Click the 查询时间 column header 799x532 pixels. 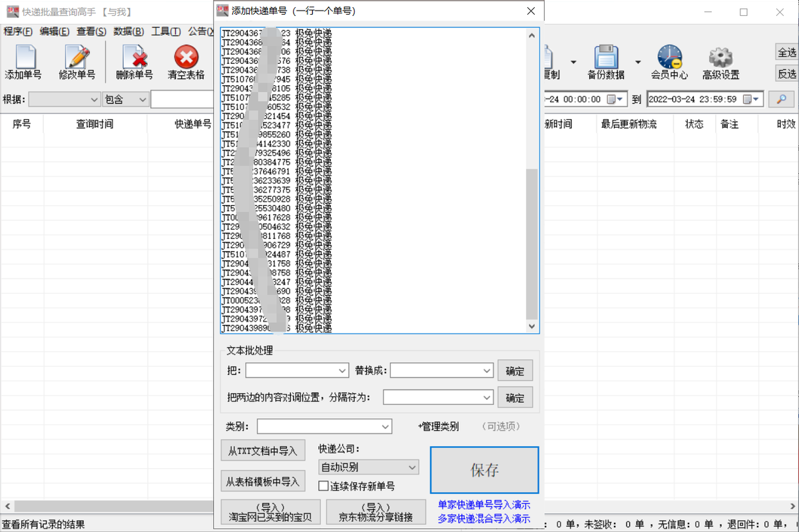coord(95,124)
